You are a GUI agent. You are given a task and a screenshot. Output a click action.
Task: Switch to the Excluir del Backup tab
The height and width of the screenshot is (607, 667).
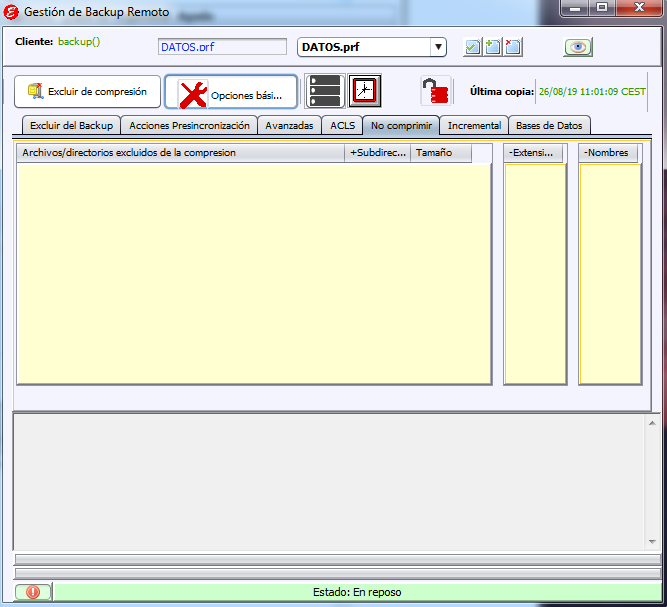[70, 126]
